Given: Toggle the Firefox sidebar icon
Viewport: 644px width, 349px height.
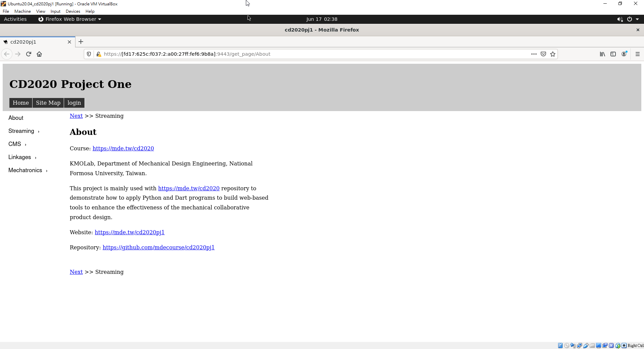Looking at the screenshot, I should tap(613, 54).
